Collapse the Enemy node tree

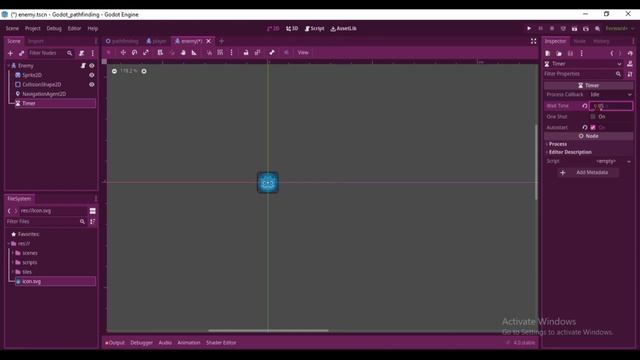click(9, 66)
